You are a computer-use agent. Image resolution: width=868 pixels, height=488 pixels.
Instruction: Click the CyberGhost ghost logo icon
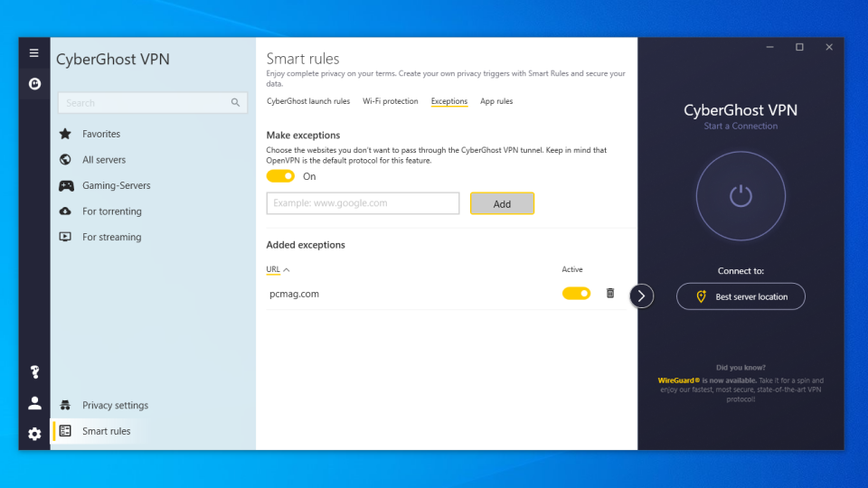(34, 83)
